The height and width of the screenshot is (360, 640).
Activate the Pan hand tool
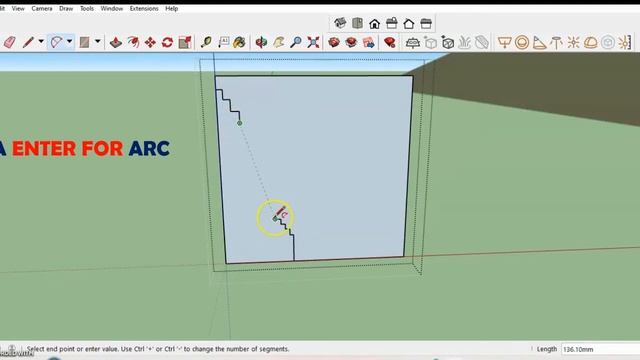[279, 42]
